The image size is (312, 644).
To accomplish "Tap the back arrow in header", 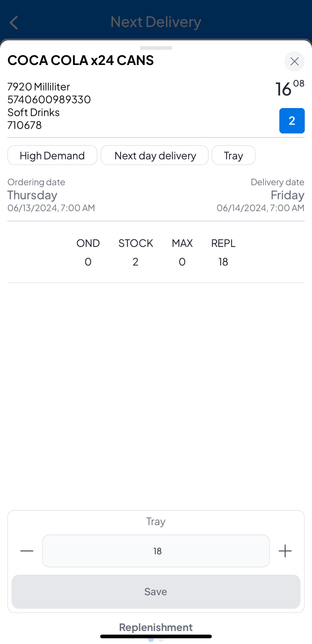I will (14, 23).
